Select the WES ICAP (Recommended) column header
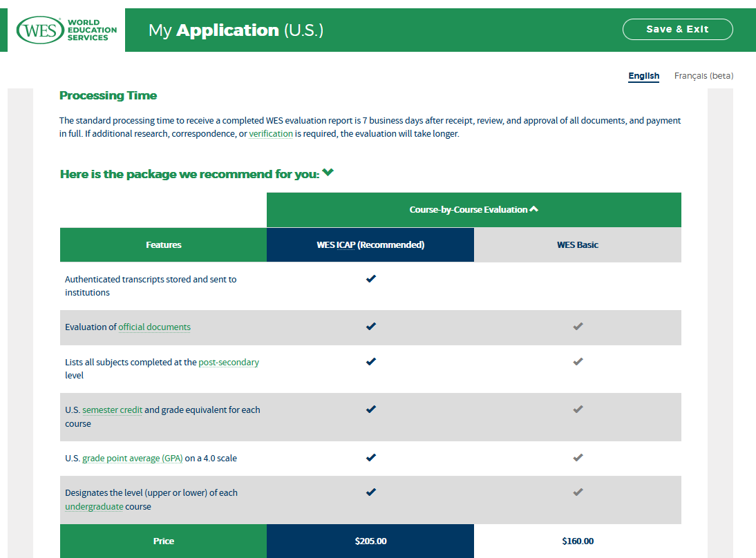 [x=370, y=244]
